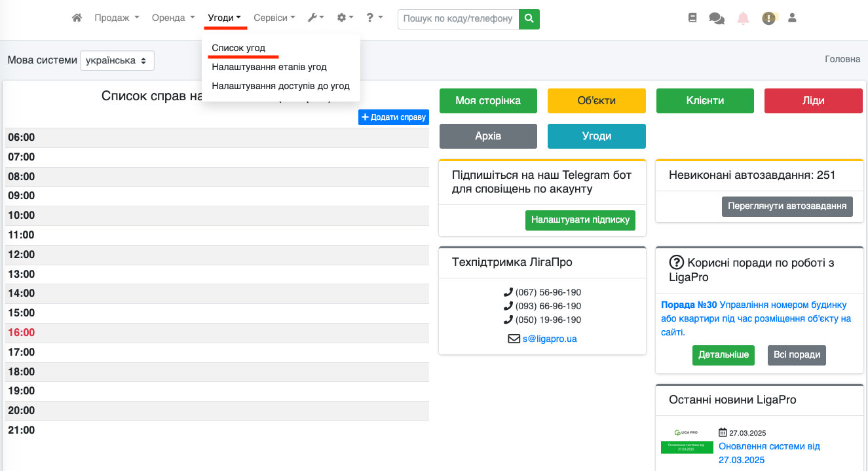Open the user profile icon
Viewport: 868px width, 471px height.
click(x=792, y=18)
